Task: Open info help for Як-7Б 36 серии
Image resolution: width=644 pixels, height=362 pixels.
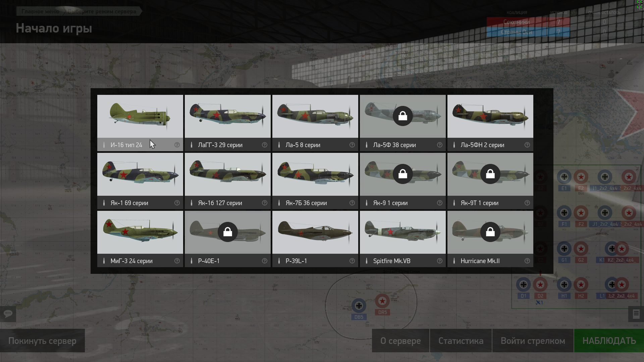Action: 352,203
